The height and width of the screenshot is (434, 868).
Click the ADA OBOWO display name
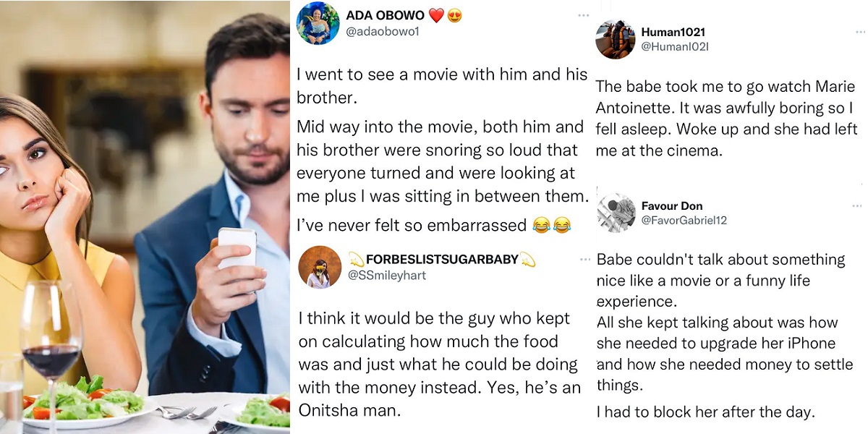pos(384,16)
